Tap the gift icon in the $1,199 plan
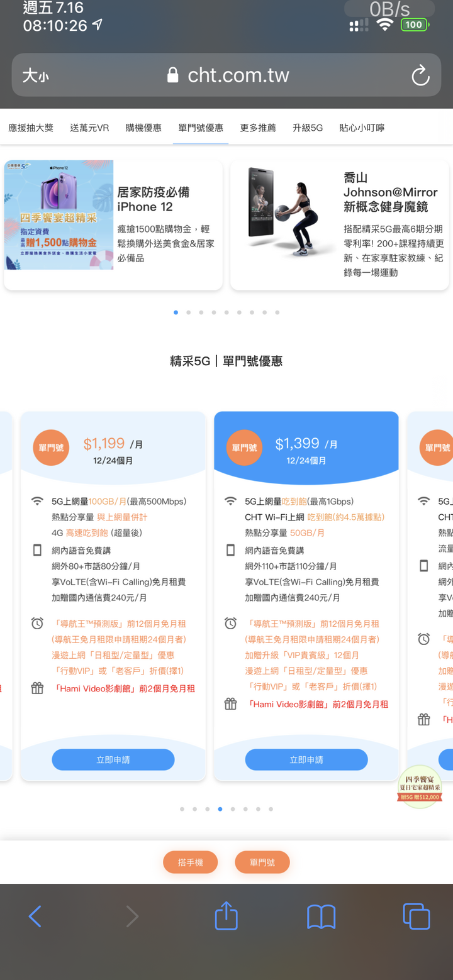Screen dimensions: 453x980 click(x=37, y=688)
